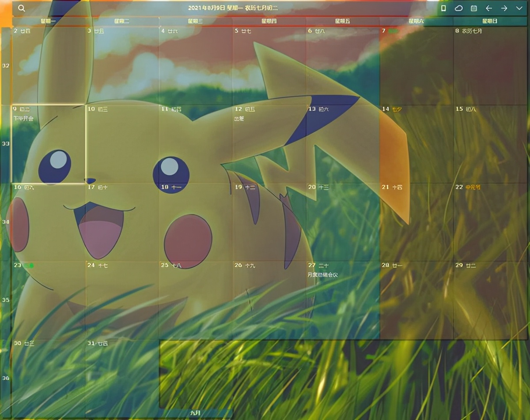Viewport: 530px width, 420px height.
Task: Select day cell 20 十三
Action: pyautogui.click(x=343, y=222)
